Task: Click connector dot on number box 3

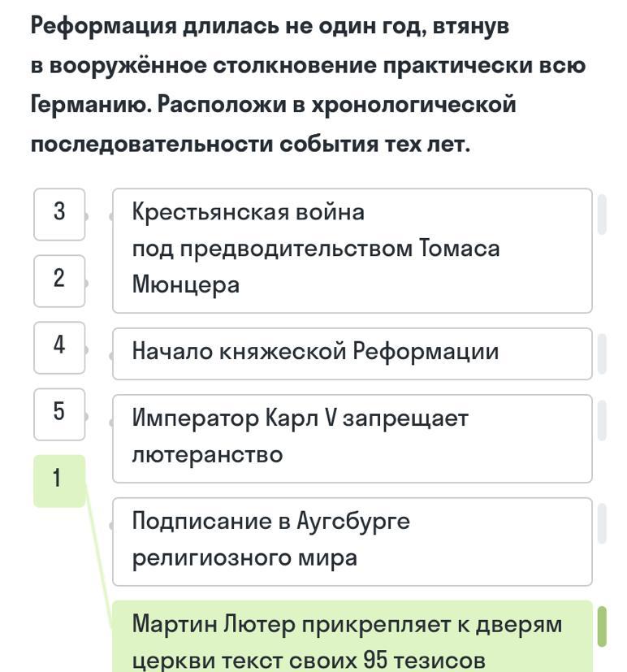Action: 85,216
